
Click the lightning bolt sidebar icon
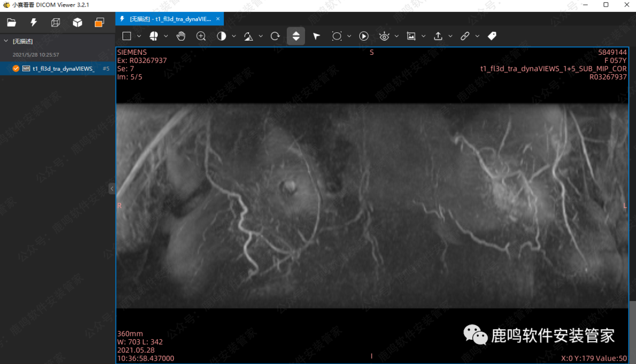point(34,23)
